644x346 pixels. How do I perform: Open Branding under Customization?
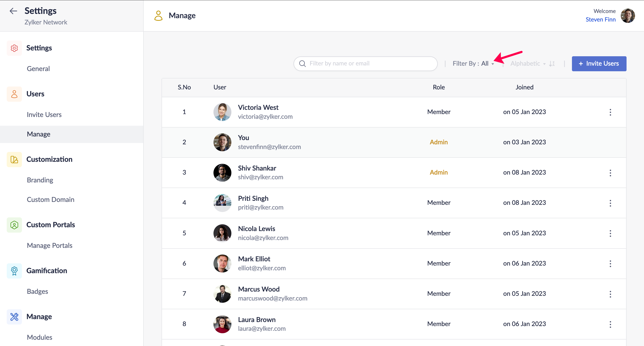pos(40,180)
